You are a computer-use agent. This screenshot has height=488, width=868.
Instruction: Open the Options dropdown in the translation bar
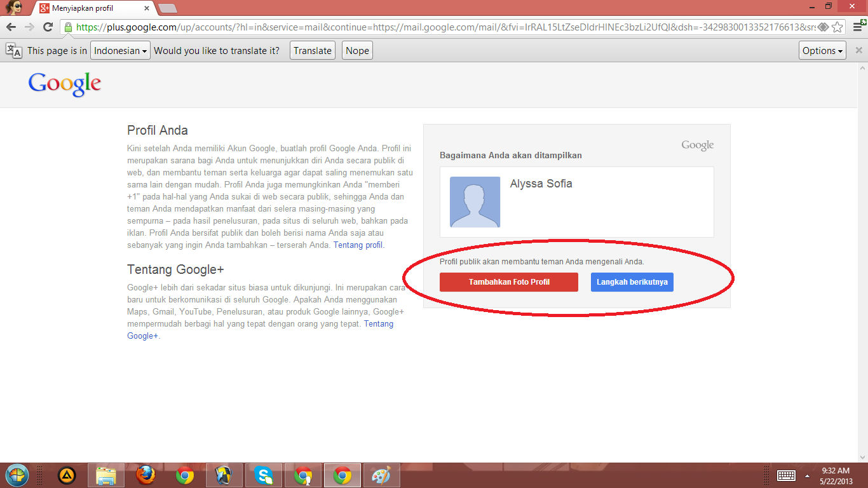coord(822,51)
